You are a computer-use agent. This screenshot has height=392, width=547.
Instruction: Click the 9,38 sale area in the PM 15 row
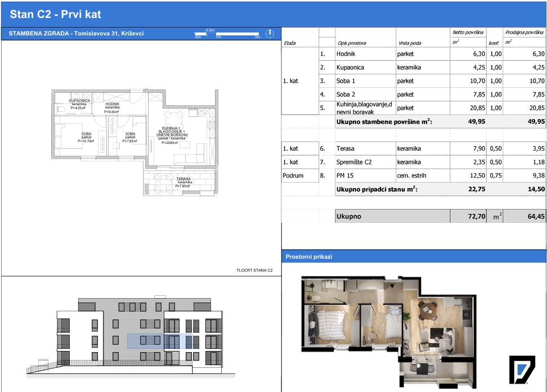(539, 176)
